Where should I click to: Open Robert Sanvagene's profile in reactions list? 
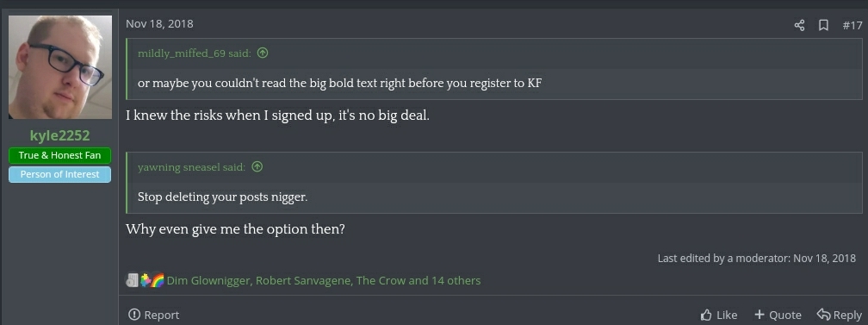pyautogui.click(x=303, y=281)
